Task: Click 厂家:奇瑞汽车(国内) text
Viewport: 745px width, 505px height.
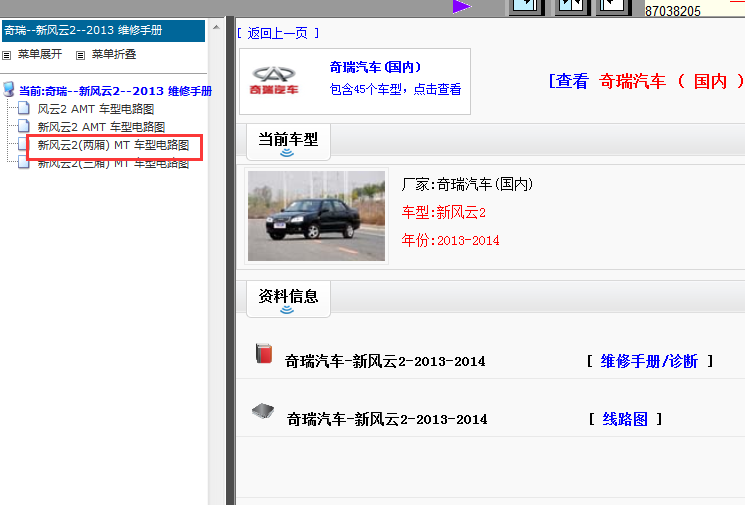Action: (x=467, y=184)
